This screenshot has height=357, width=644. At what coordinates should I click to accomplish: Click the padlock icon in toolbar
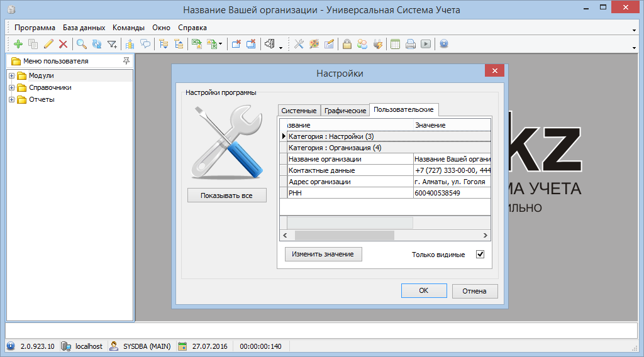pyautogui.click(x=347, y=44)
